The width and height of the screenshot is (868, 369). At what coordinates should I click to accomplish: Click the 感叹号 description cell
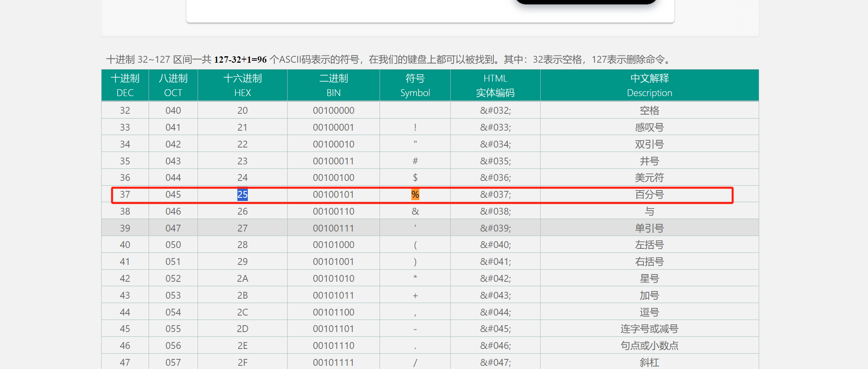649,127
